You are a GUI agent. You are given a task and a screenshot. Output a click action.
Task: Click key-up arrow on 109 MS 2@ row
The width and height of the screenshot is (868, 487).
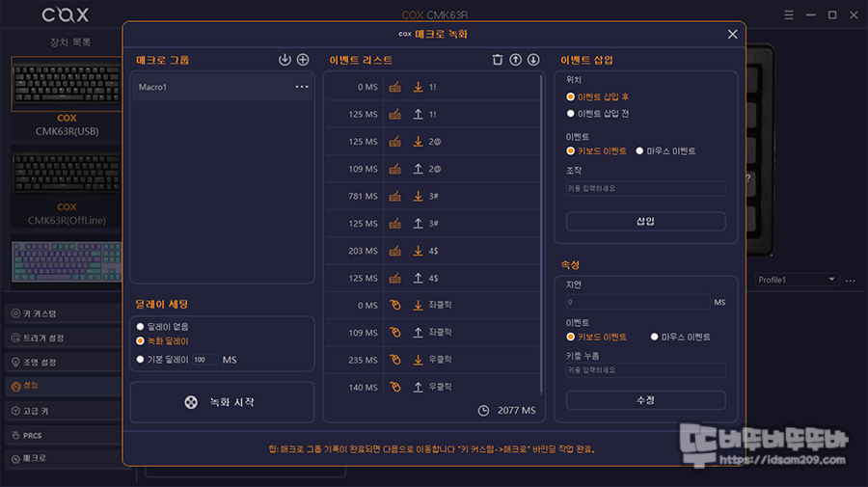[418, 169]
